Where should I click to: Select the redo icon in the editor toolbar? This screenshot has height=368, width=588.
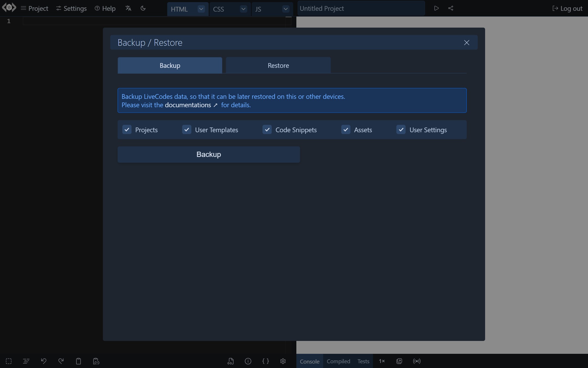(61, 361)
